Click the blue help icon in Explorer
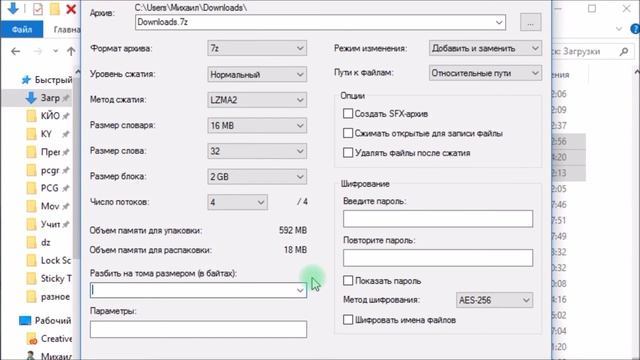The image size is (640, 360). pos(636,29)
